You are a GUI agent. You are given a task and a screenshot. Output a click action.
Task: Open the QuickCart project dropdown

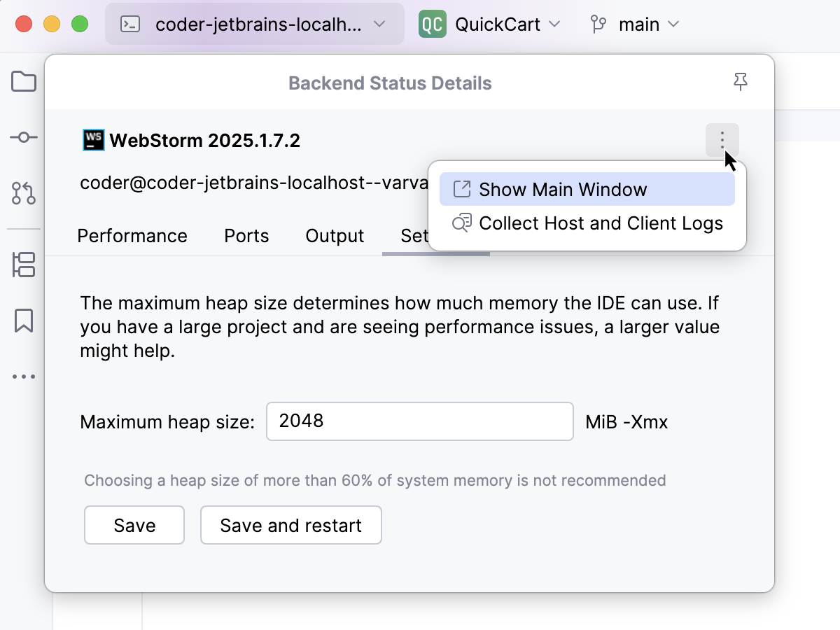tap(491, 24)
